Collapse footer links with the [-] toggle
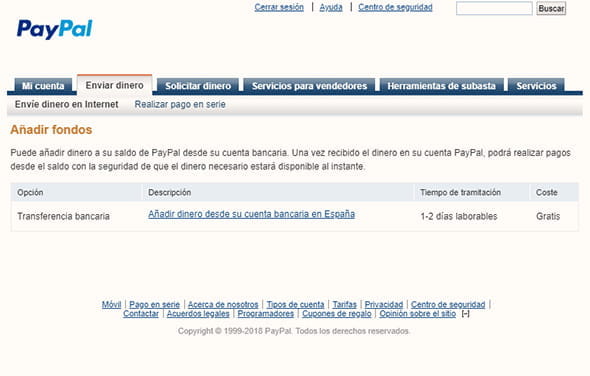Image resolution: width=590 pixels, height=376 pixels. point(465,314)
